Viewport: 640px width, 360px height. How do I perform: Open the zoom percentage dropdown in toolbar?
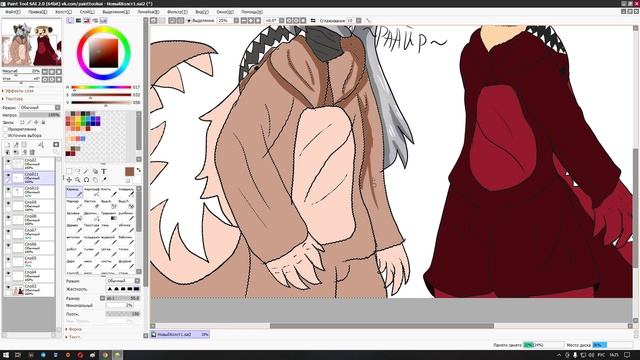pos(236,20)
